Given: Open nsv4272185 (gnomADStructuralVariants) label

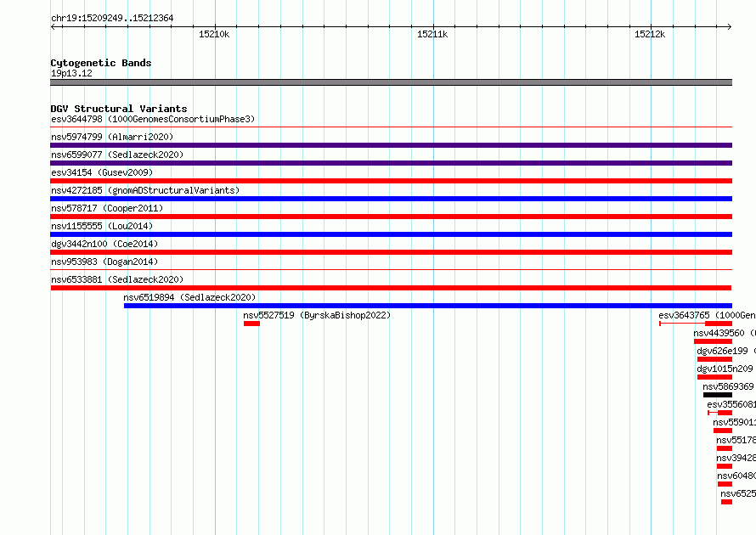Looking at the screenshot, I should coord(145,190).
